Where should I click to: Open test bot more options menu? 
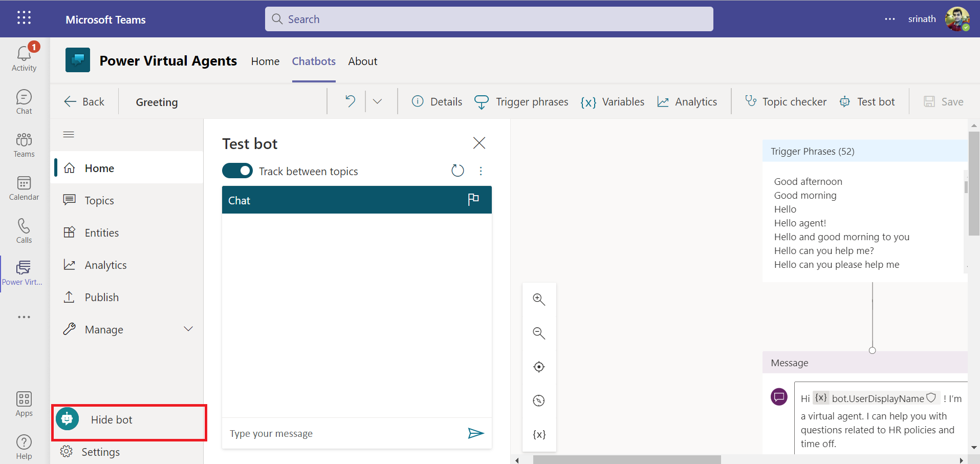[481, 171]
